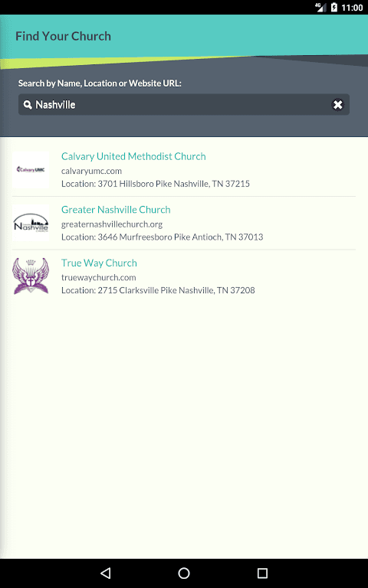Screen dimensions: 368x588
Task: Tap the magnifier search icon
Action: 28,105
